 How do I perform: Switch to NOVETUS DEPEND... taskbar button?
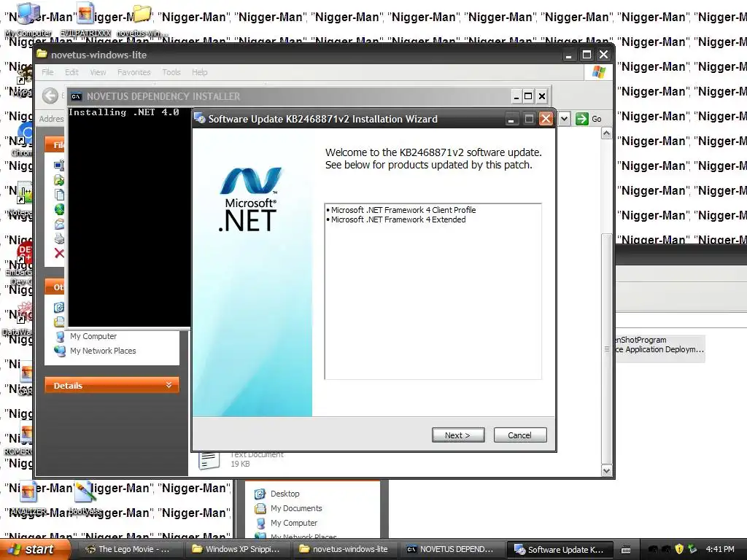tap(451, 549)
